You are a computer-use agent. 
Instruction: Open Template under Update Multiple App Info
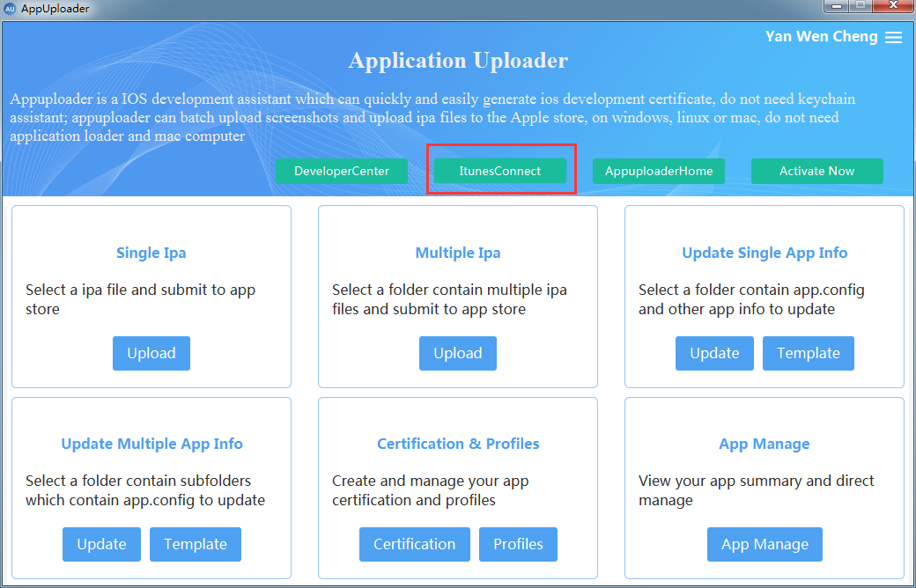[196, 544]
